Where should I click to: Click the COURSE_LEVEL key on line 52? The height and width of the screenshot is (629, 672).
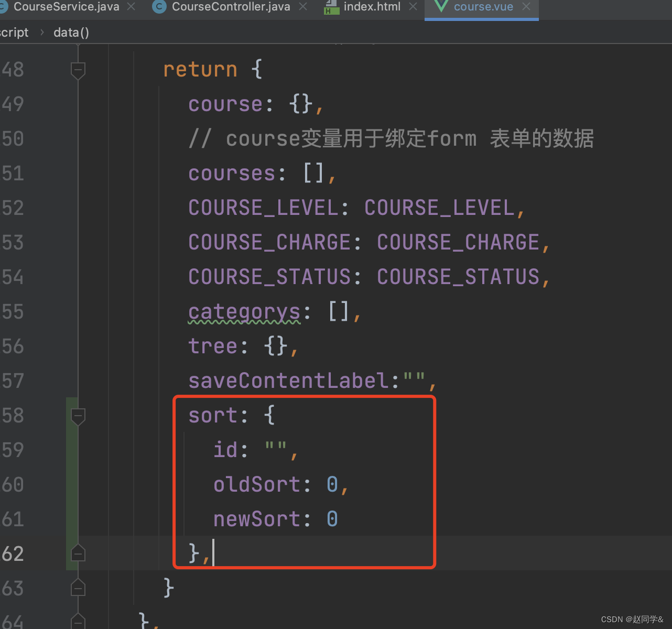coord(263,208)
